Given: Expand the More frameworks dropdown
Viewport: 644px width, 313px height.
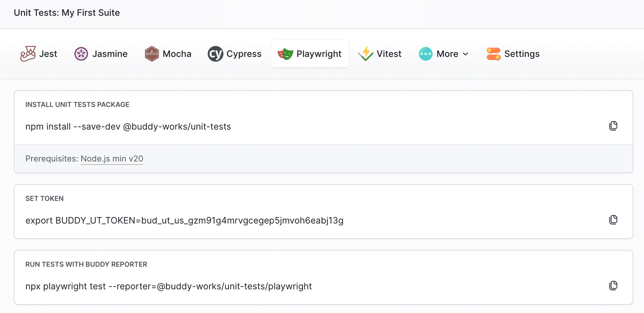Looking at the screenshot, I should pos(466,54).
